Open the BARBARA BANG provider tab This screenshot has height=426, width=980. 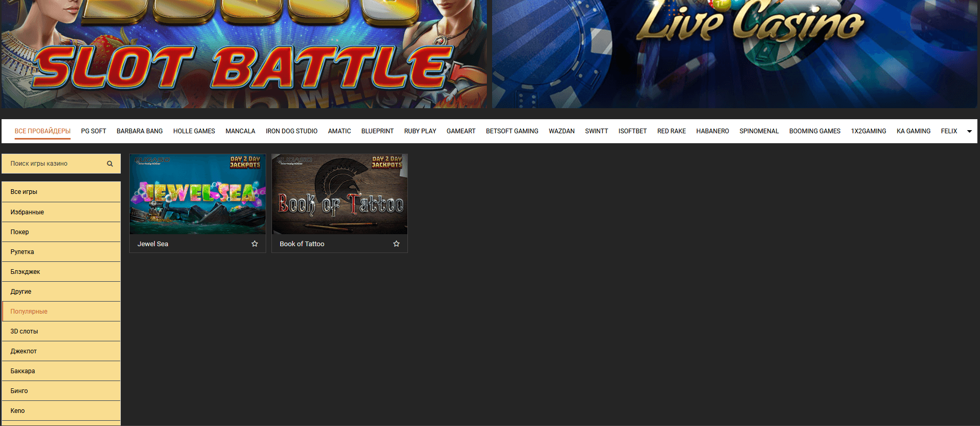coord(140,131)
